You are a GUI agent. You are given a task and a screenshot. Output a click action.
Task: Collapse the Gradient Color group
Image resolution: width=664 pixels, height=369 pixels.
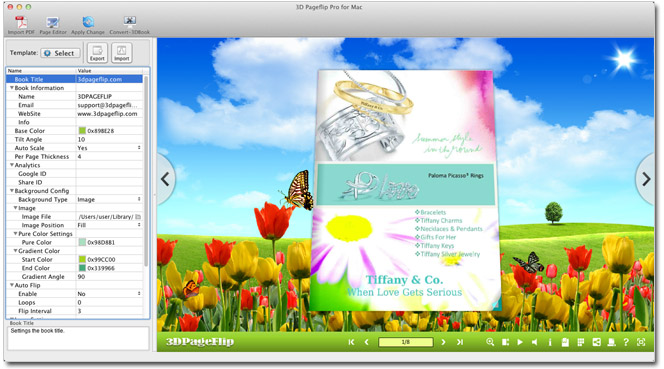click(15, 250)
